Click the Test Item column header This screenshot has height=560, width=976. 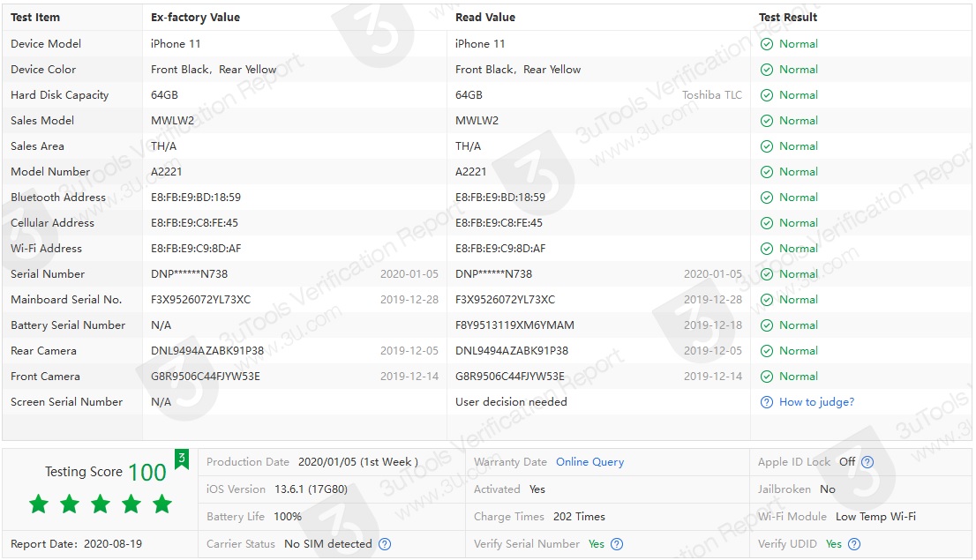(x=34, y=18)
